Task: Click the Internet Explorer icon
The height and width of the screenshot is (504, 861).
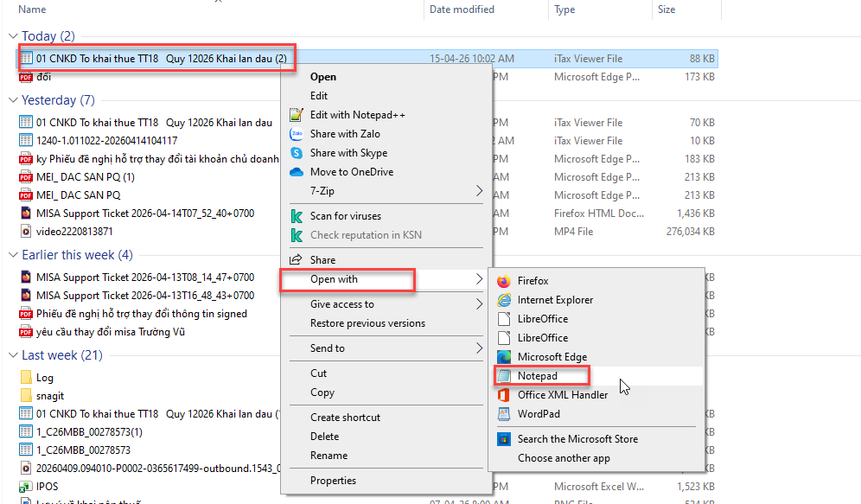Action: (x=504, y=300)
